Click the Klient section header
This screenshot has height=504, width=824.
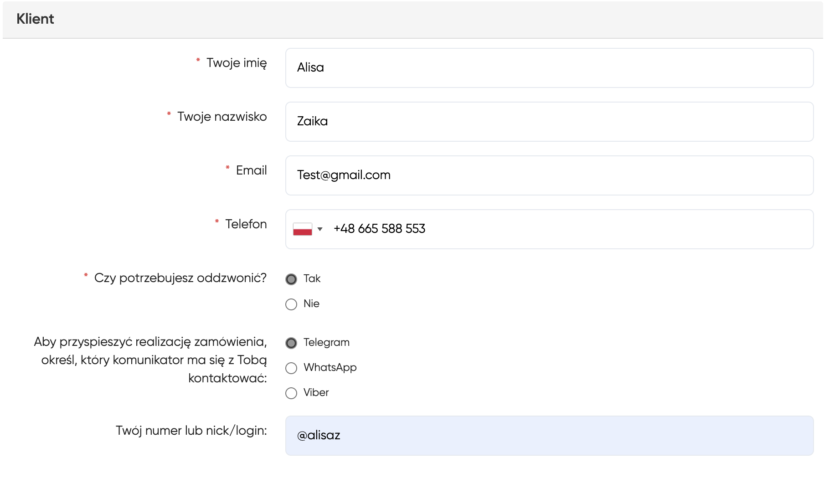[x=35, y=19]
